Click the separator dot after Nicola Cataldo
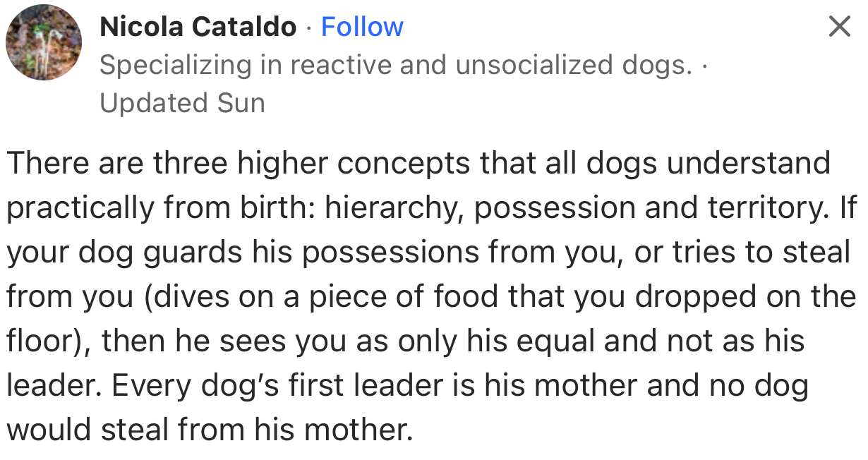This screenshot has width=868, height=460. click(308, 26)
